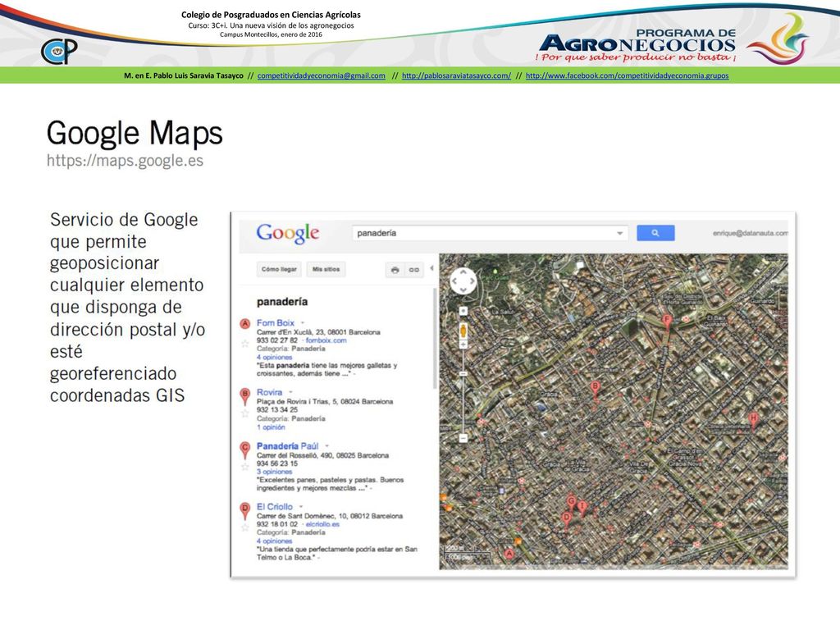840x630 pixels.
Task: Click the Colegio de Posgraduados CP logo
Action: click(59, 52)
